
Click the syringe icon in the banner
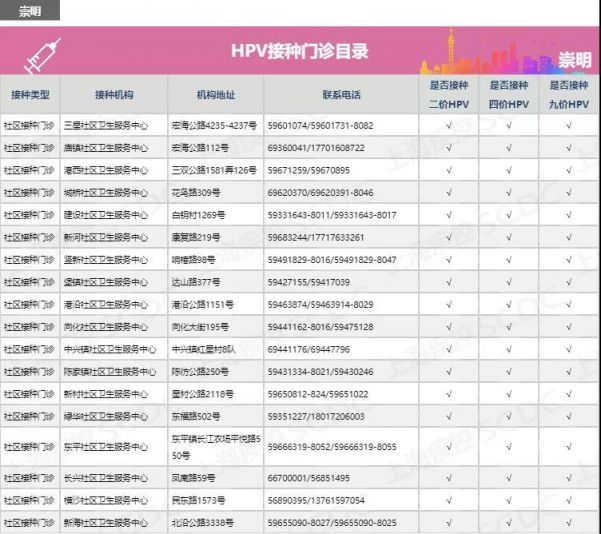[43, 55]
